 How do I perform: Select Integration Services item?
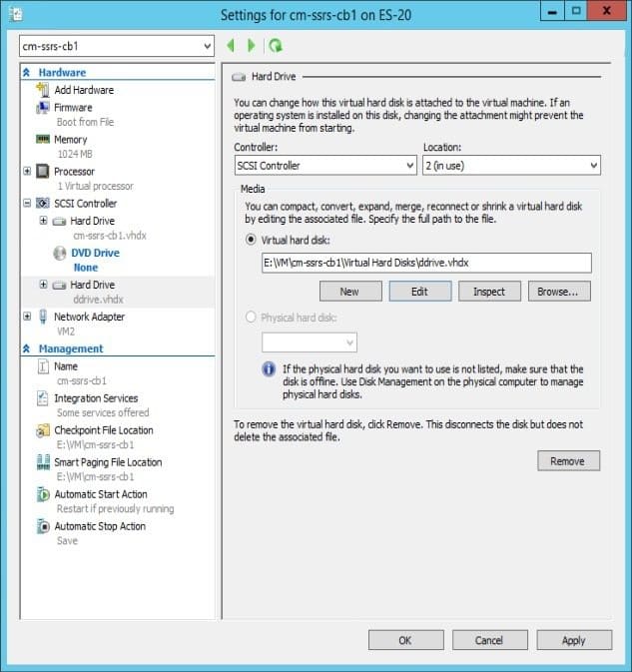pyautogui.click(x=96, y=398)
